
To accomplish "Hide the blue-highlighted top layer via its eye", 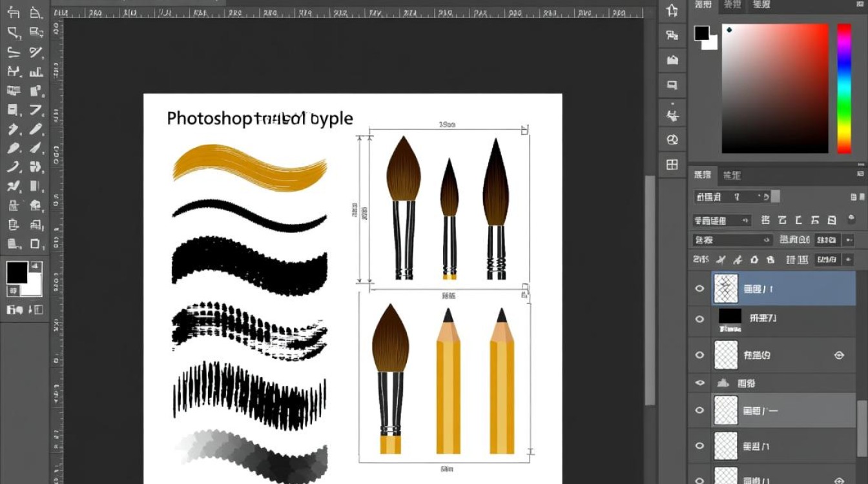I will tap(699, 288).
